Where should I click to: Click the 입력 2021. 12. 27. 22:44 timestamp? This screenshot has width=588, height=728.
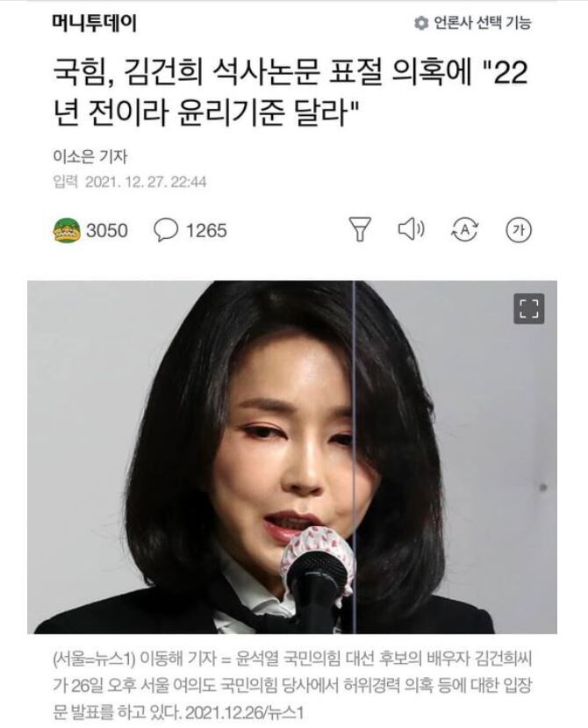130,182
